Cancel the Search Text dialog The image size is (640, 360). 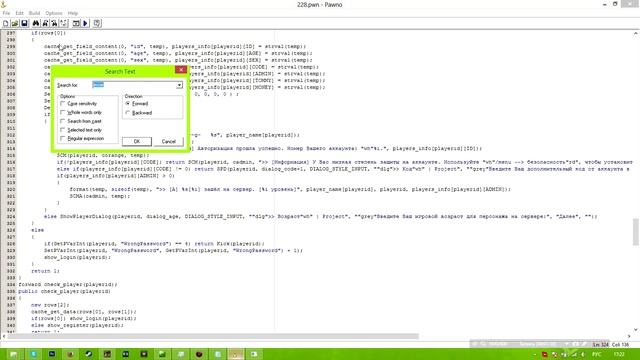coord(169,141)
